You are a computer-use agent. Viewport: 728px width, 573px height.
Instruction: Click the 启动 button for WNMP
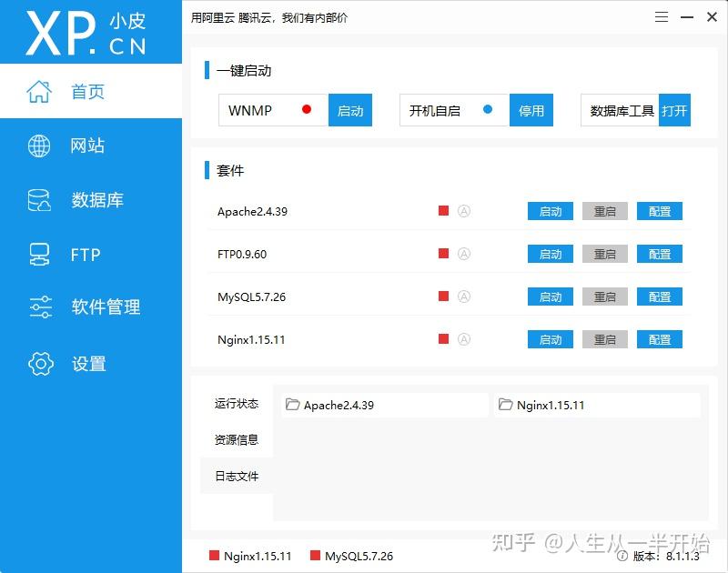350,109
